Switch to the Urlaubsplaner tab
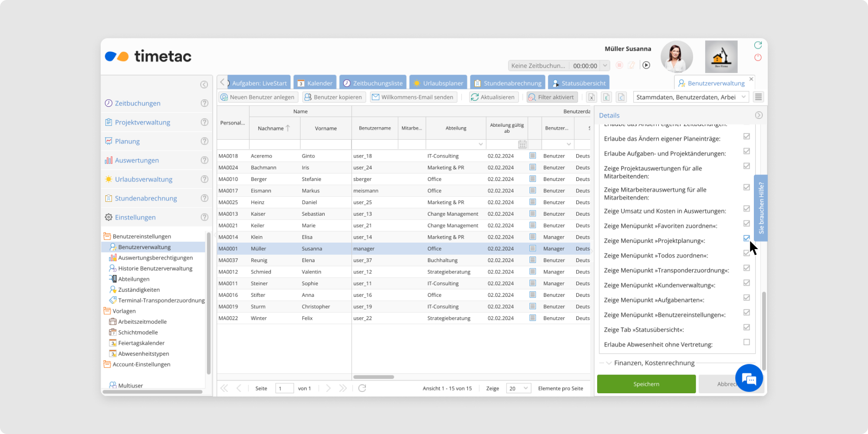Viewport: 868px width, 434px height. point(438,83)
